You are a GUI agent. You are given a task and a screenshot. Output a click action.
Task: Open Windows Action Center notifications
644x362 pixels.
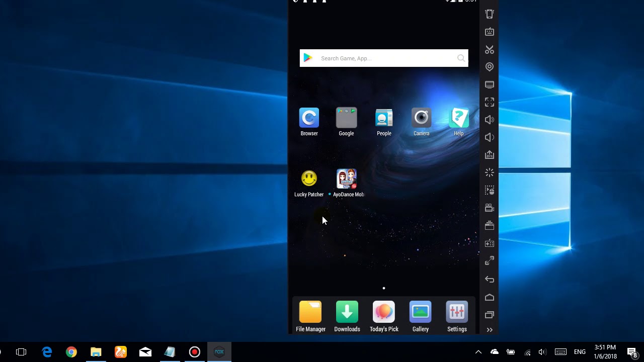pyautogui.click(x=632, y=352)
